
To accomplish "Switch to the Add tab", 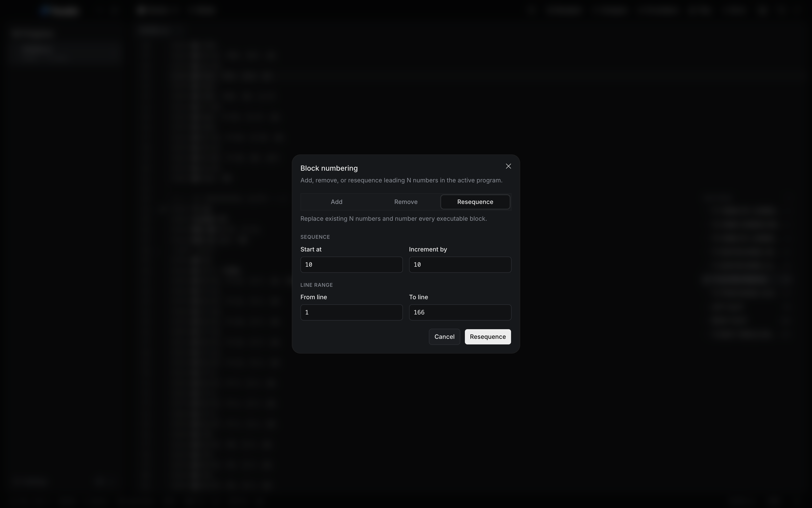I will [336, 202].
